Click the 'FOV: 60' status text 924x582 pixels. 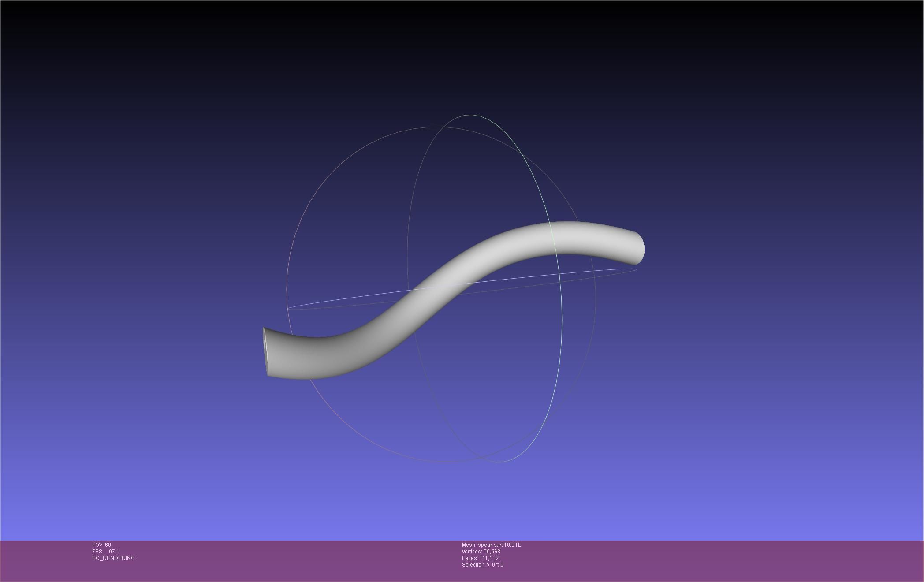coord(101,545)
